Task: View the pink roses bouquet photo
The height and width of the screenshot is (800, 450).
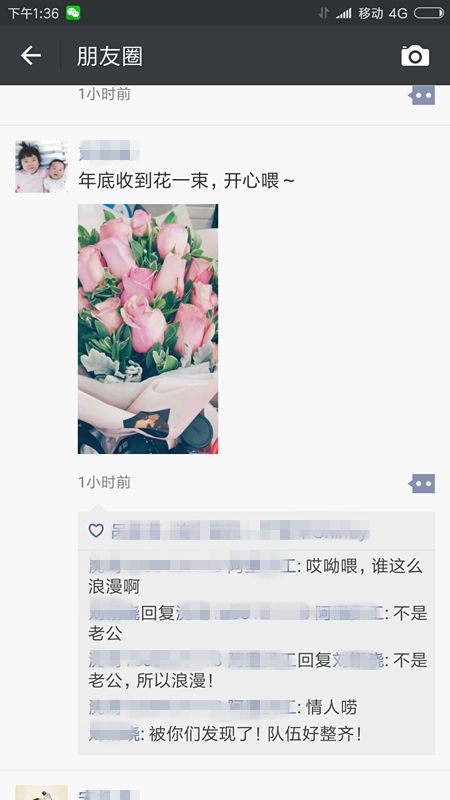Action: point(148,329)
